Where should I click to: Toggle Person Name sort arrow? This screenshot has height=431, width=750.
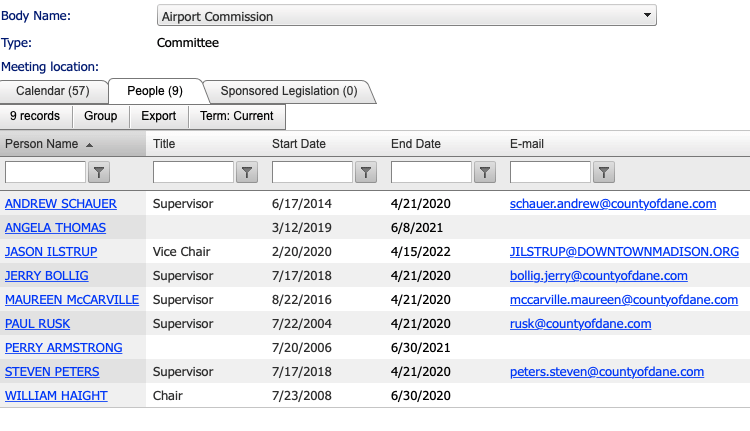(89, 145)
